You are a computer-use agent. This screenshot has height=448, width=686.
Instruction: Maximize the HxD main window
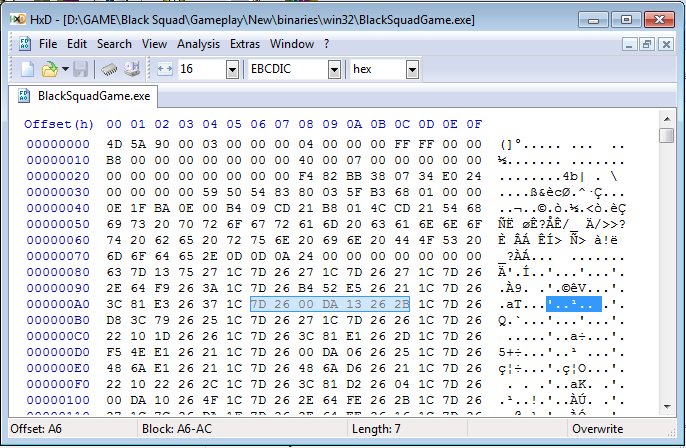(626, 20)
